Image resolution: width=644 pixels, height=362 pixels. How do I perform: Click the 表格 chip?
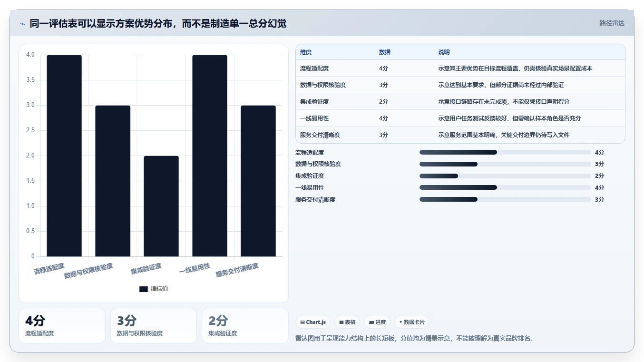(347, 322)
